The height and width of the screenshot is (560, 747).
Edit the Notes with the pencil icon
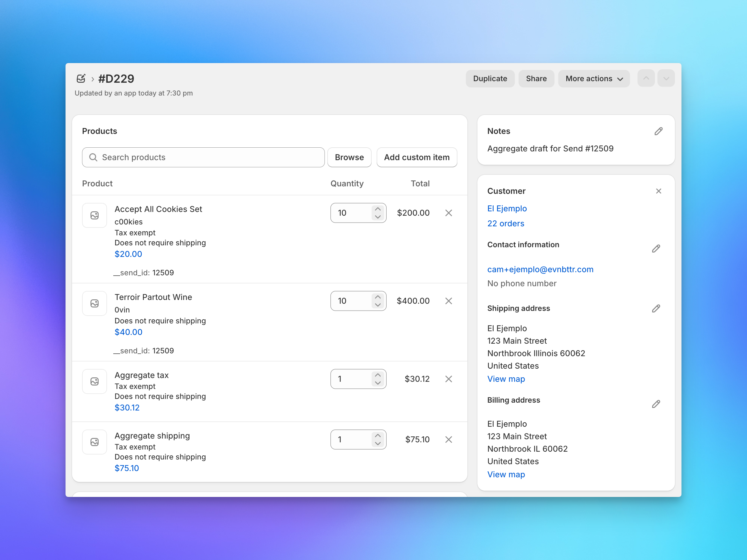click(x=658, y=131)
